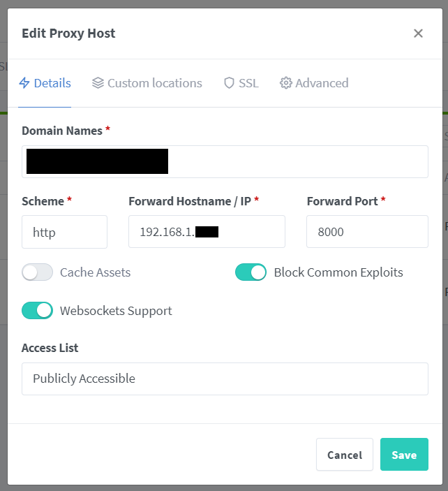448x491 pixels.
Task: Turn off Websockets Support switch
Action: pyautogui.click(x=38, y=311)
